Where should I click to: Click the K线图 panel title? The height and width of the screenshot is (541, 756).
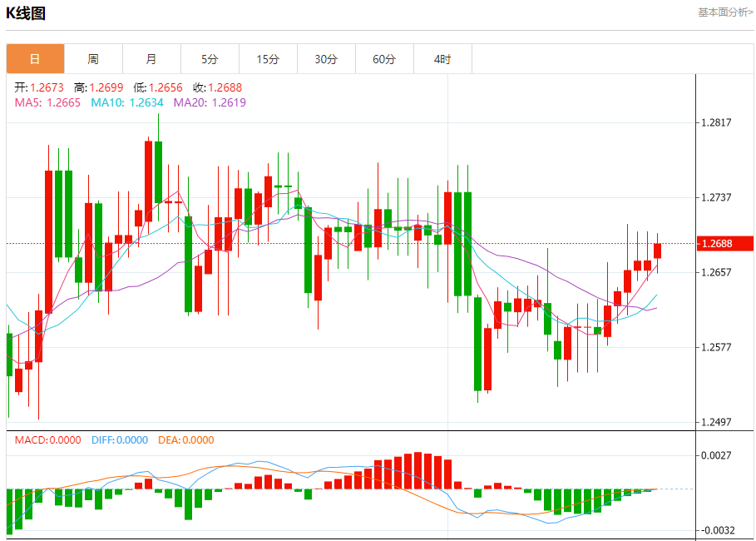[x=26, y=13]
